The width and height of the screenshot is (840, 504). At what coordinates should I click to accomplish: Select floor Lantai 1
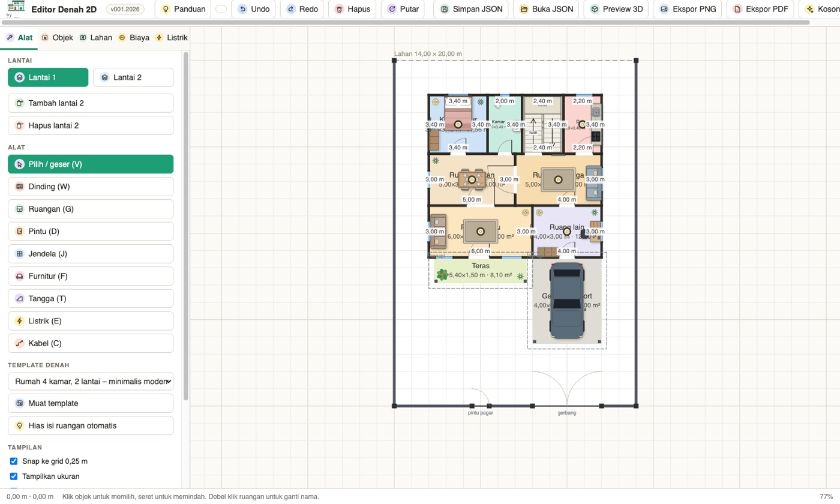pyautogui.click(x=48, y=77)
